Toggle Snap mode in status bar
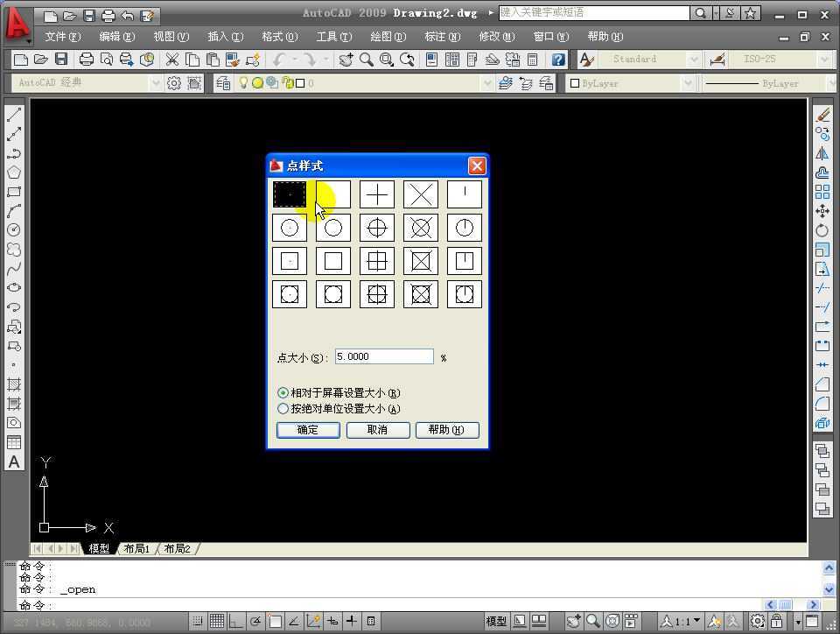 click(x=198, y=621)
